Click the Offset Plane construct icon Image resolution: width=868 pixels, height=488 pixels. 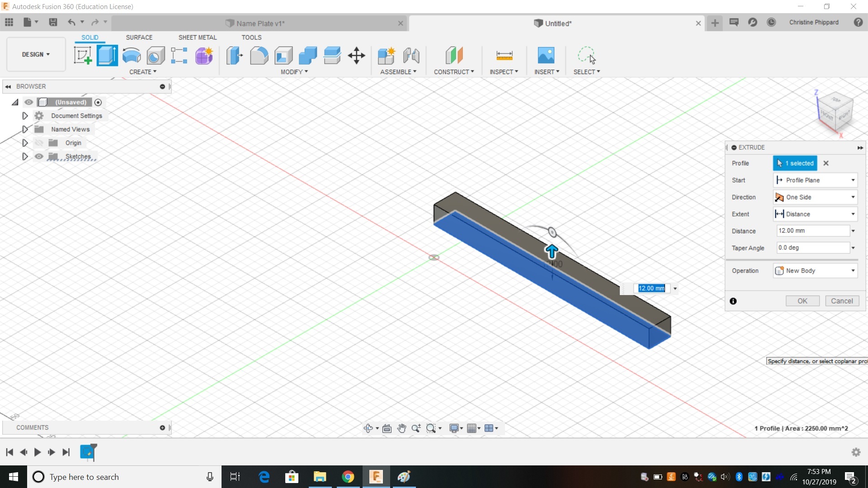point(454,56)
